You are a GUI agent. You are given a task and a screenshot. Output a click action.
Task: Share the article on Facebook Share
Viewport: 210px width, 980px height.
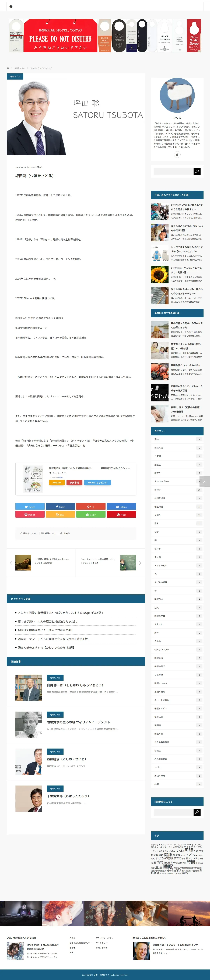[60, 507]
